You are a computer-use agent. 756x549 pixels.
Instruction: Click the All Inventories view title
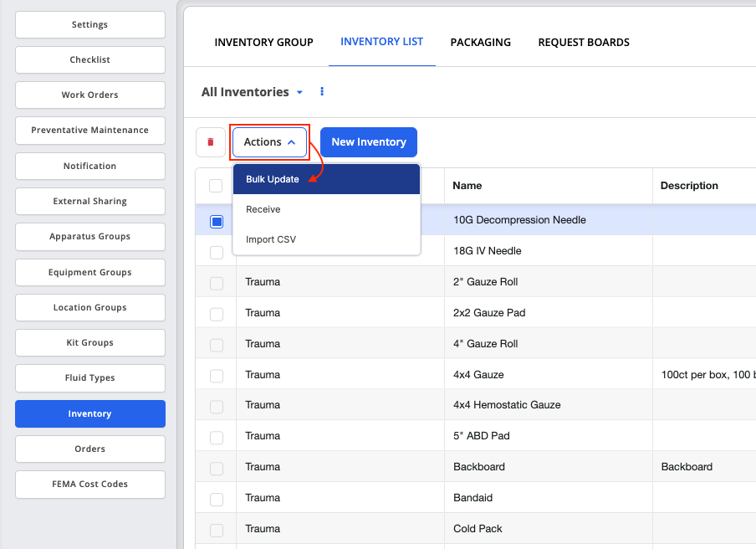pos(245,92)
